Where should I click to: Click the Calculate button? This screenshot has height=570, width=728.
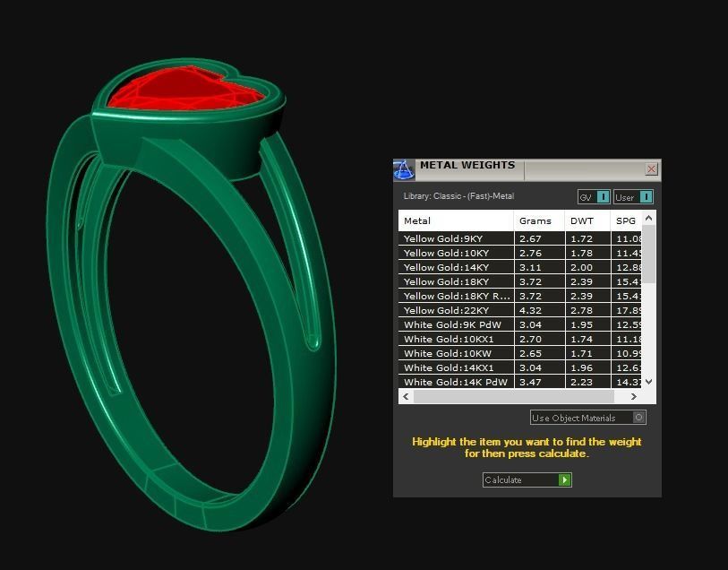[x=527, y=479]
